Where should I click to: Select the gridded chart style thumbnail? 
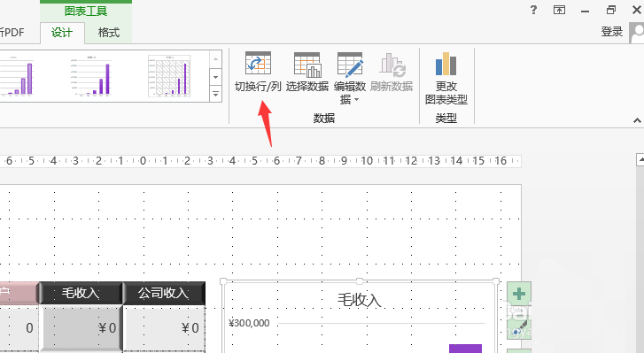pyautogui.click(x=169, y=76)
